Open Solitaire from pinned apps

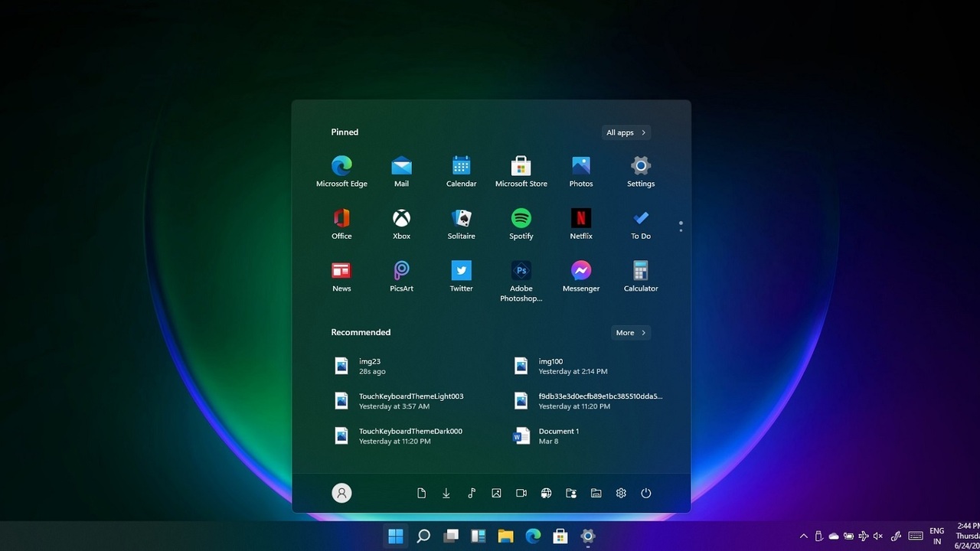[461, 223]
